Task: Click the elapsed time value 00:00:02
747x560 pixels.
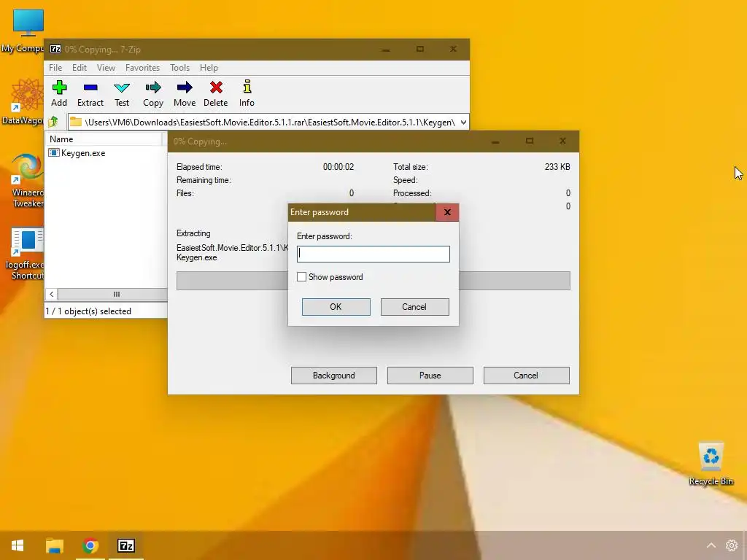Action: point(338,167)
